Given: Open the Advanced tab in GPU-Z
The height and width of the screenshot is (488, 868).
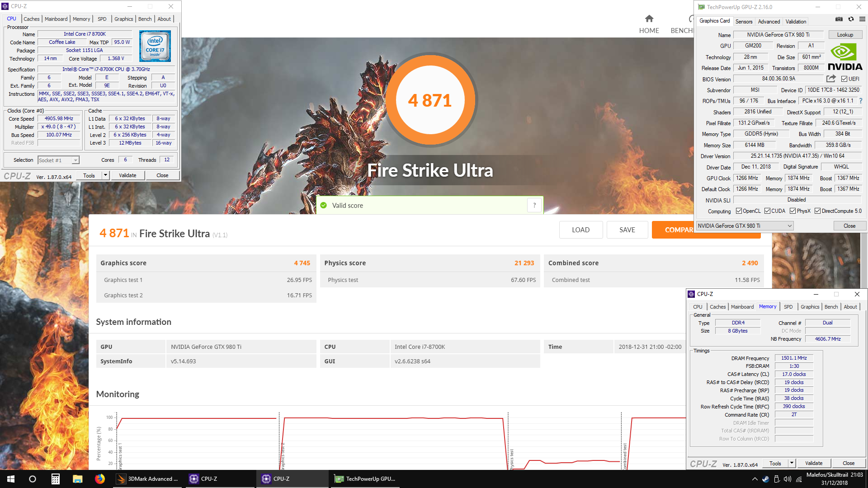Looking at the screenshot, I should coord(769,21).
